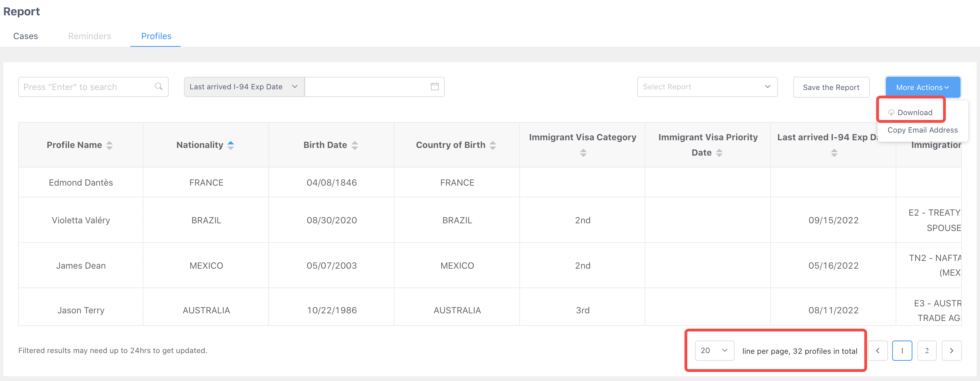Sort by Birth Date column

[x=354, y=145]
